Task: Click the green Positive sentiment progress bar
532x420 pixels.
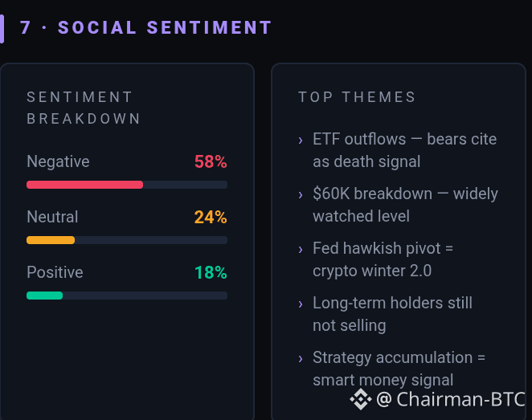Action: point(44,296)
